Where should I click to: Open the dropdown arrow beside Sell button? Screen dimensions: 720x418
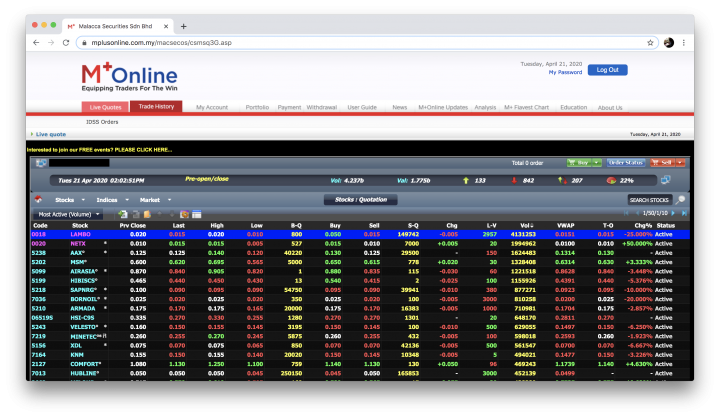681,163
